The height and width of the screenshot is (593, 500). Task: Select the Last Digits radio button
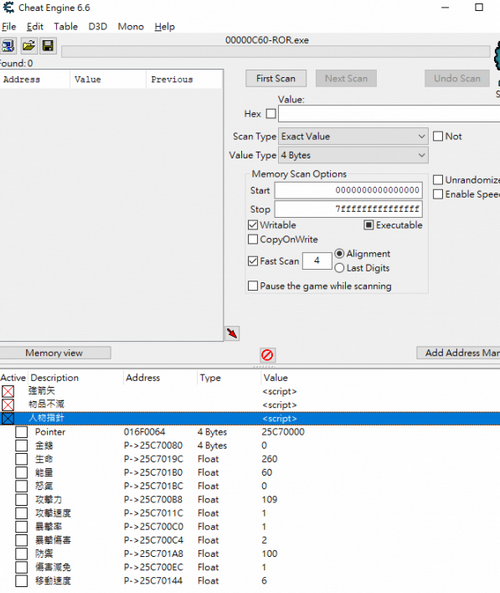pyautogui.click(x=340, y=268)
